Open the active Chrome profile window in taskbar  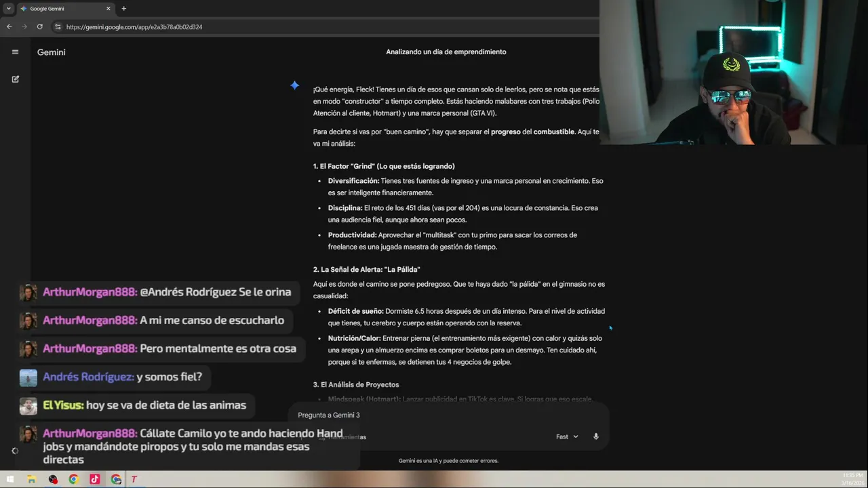(x=116, y=479)
